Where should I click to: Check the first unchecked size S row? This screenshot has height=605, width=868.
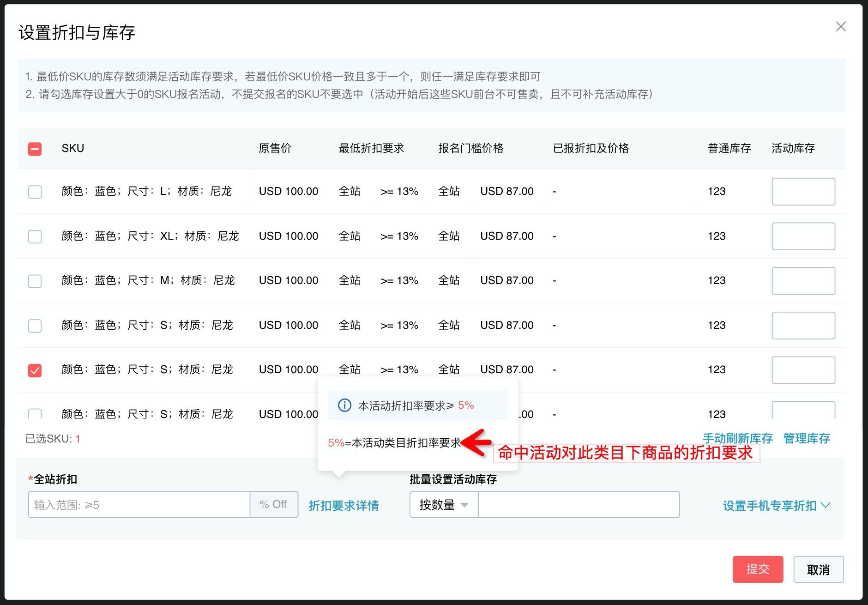[x=35, y=326]
